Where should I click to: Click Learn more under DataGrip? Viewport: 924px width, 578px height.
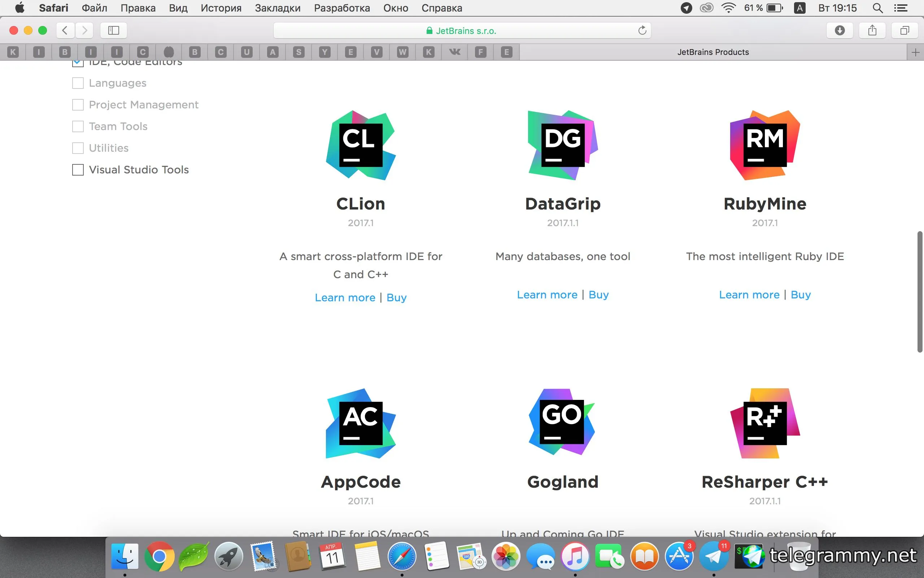pyautogui.click(x=547, y=295)
